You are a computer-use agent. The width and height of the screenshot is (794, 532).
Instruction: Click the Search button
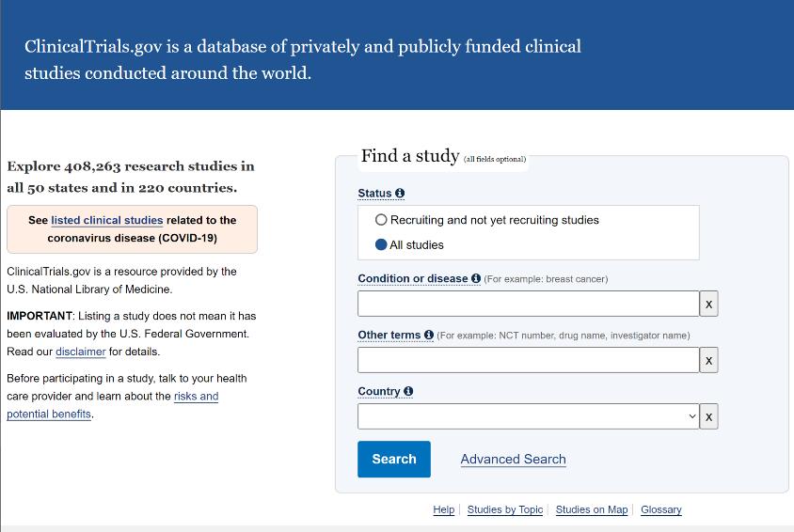393,459
